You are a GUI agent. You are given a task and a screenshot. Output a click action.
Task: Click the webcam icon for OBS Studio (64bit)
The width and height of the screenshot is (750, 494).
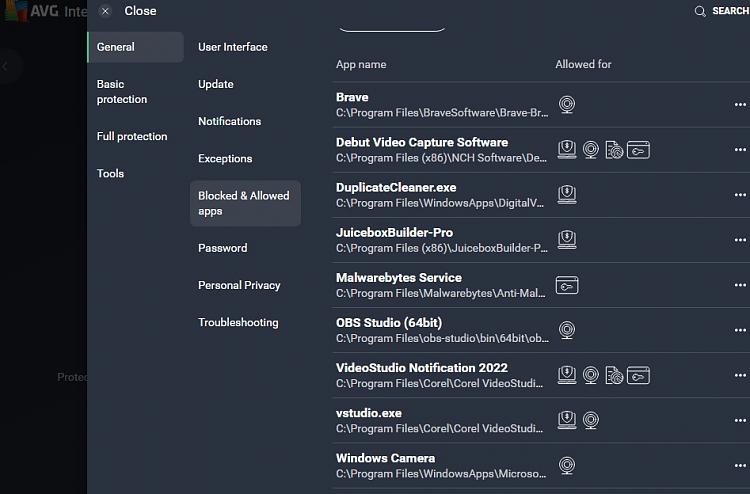567,330
